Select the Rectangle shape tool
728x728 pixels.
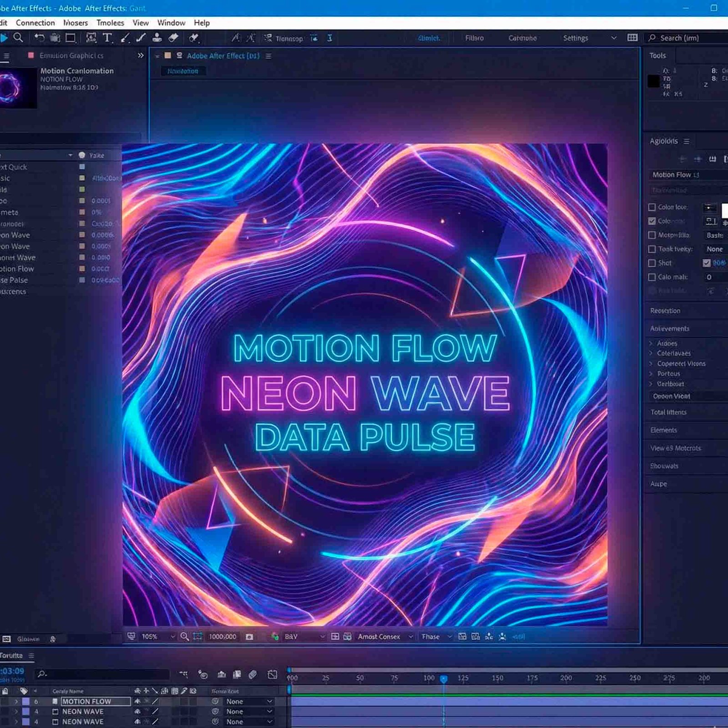(71, 38)
